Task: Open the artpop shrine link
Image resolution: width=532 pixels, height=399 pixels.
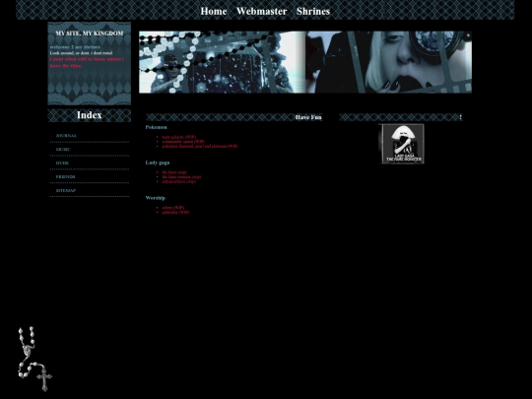Action: click(178, 181)
